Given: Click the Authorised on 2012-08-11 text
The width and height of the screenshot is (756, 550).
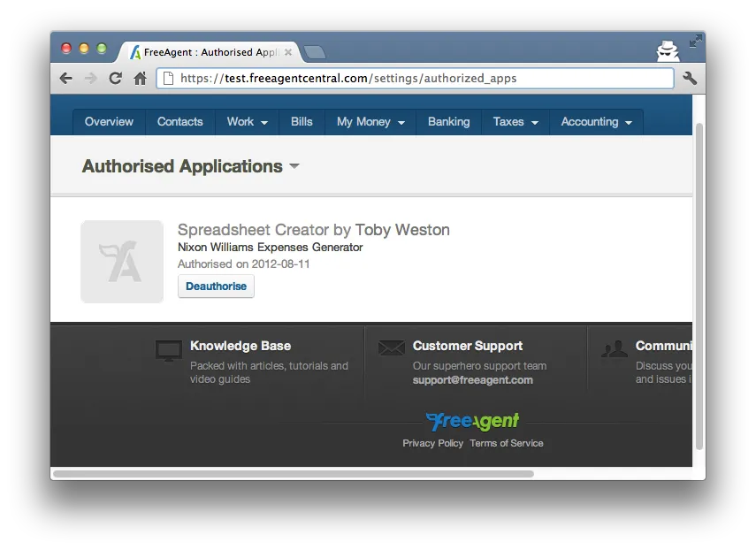Looking at the screenshot, I should (x=243, y=264).
